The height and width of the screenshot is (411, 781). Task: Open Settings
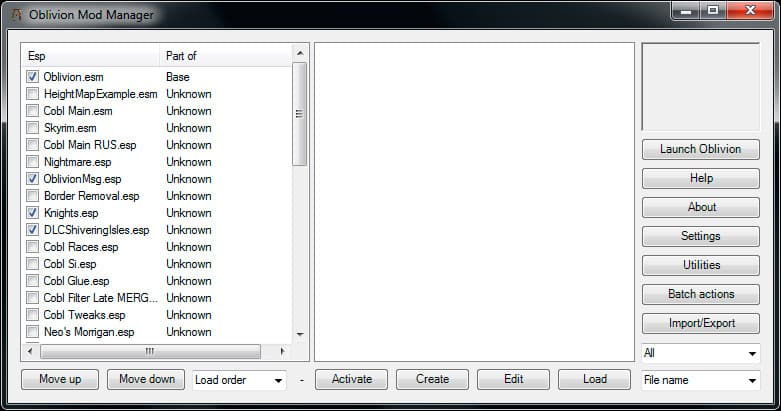click(x=701, y=236)
